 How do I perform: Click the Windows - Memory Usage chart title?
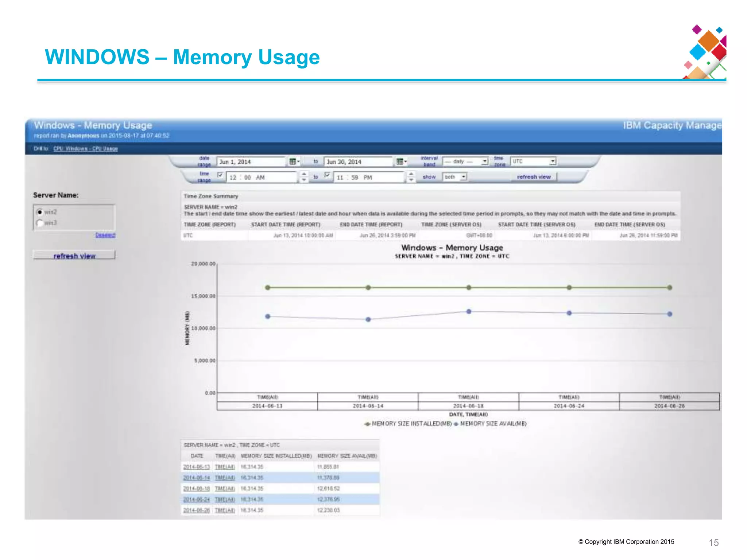452,248
